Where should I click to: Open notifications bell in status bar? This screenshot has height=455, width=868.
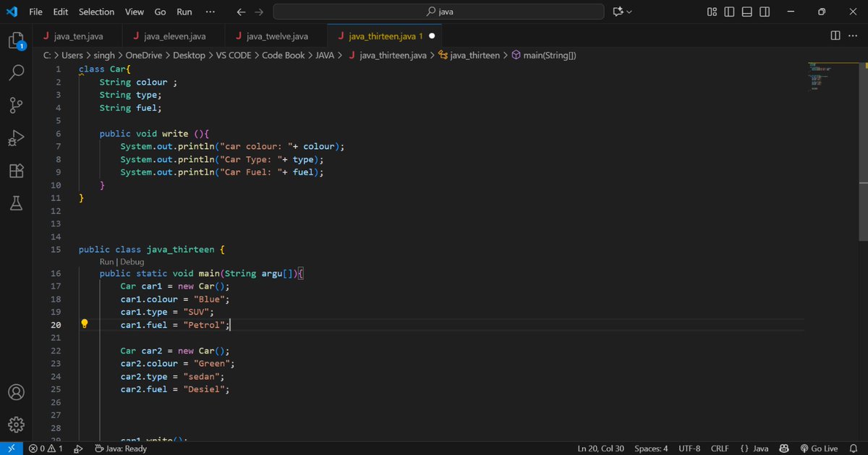pos(853,448)
